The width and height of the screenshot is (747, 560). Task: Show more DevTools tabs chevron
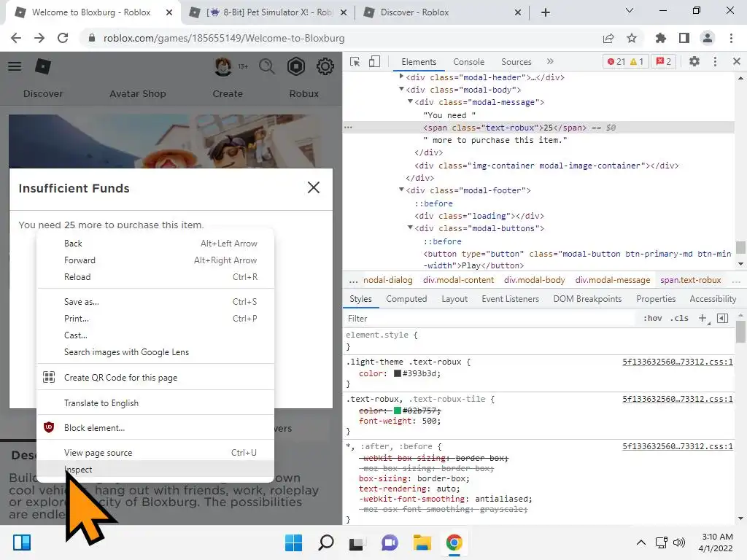point(550,61)
